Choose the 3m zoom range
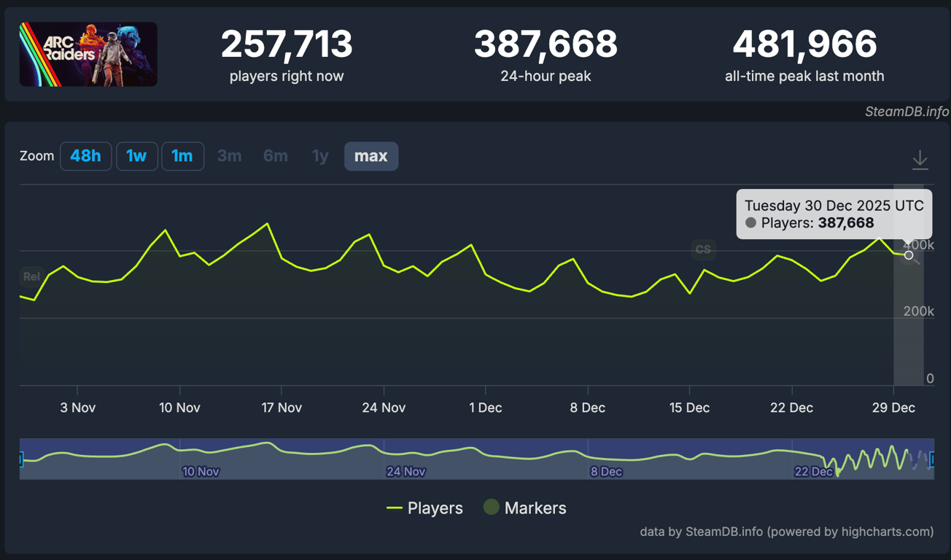Viewport: 951px width, 560px height. (229, 156)
